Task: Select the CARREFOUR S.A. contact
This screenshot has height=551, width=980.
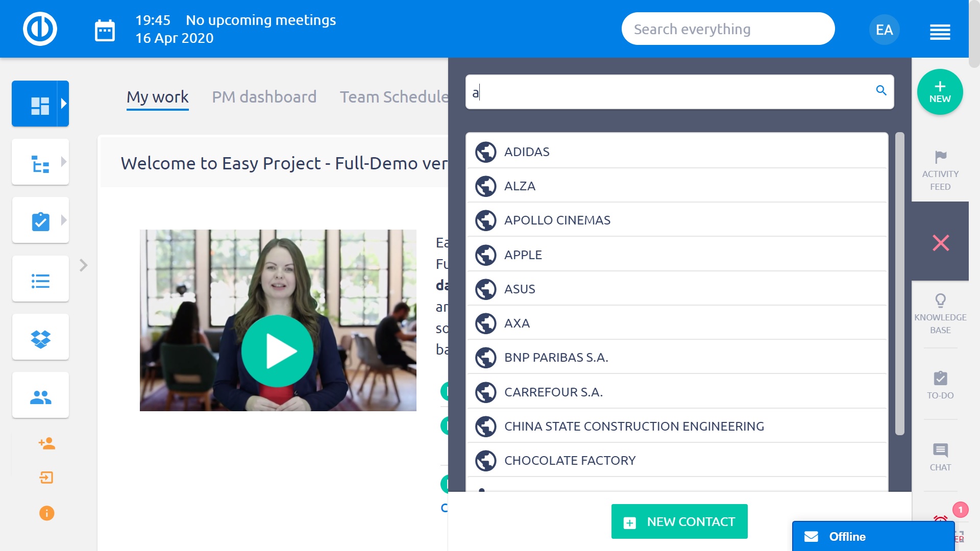Action: pyautogui.click(x=677, y=392)
